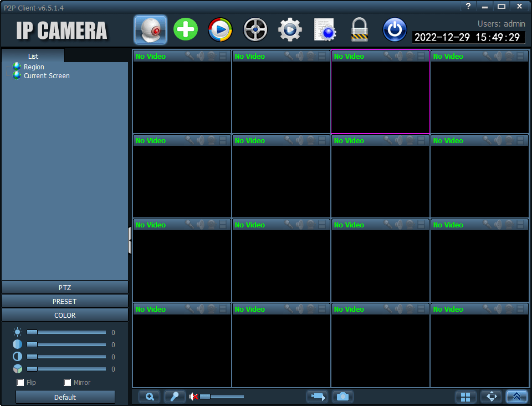Click film strip icon in the top-right video cell

click(520, 56)
